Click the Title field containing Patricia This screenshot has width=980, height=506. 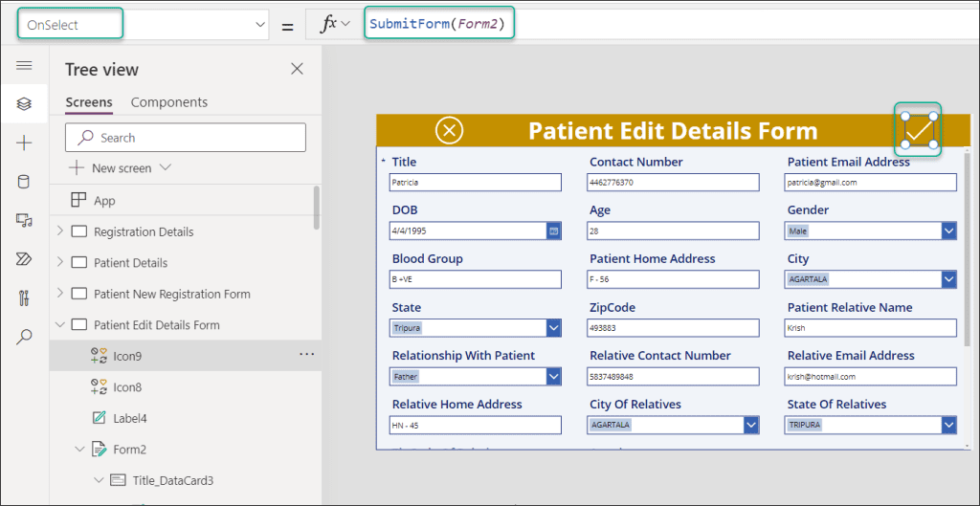(x=475, y=183)
